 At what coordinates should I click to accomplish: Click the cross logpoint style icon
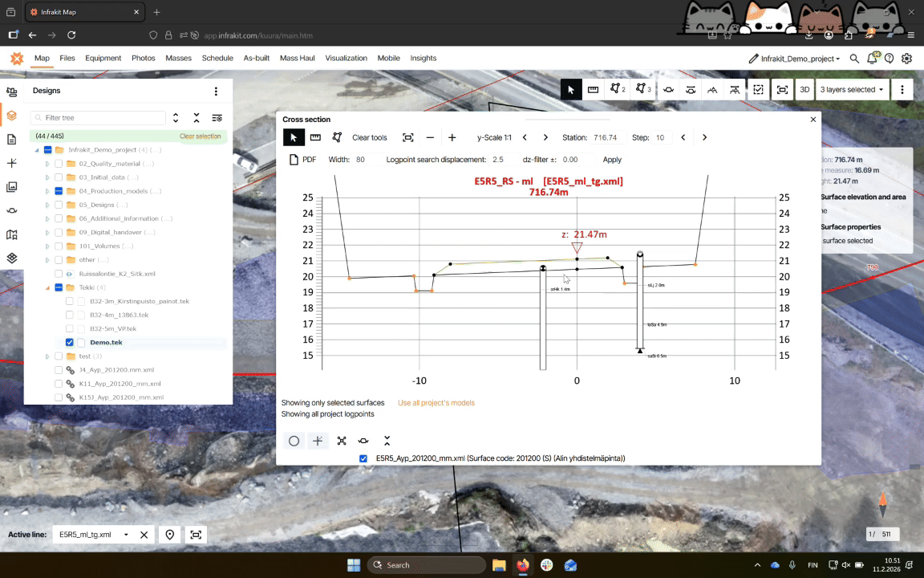[318, 441]
